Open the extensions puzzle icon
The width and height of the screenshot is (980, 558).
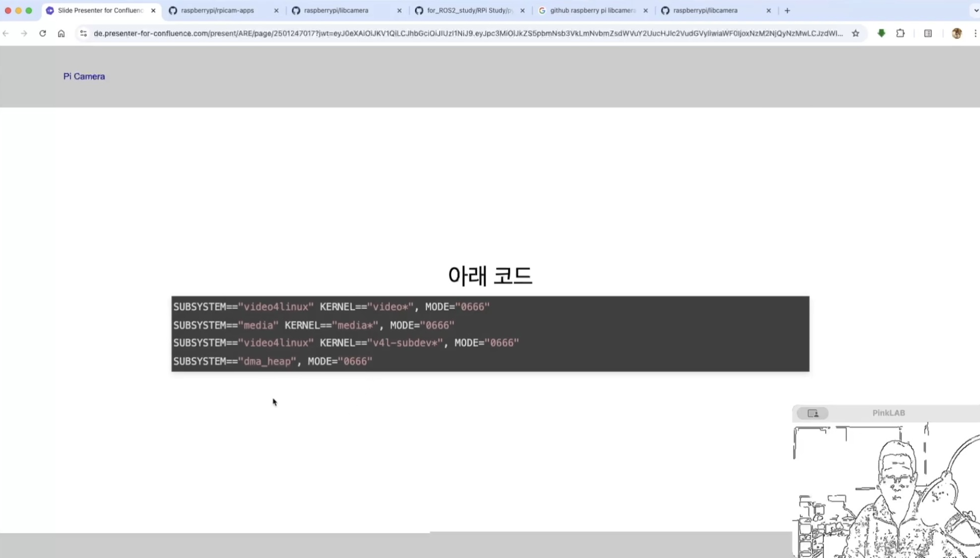click(x=900, y=33)
